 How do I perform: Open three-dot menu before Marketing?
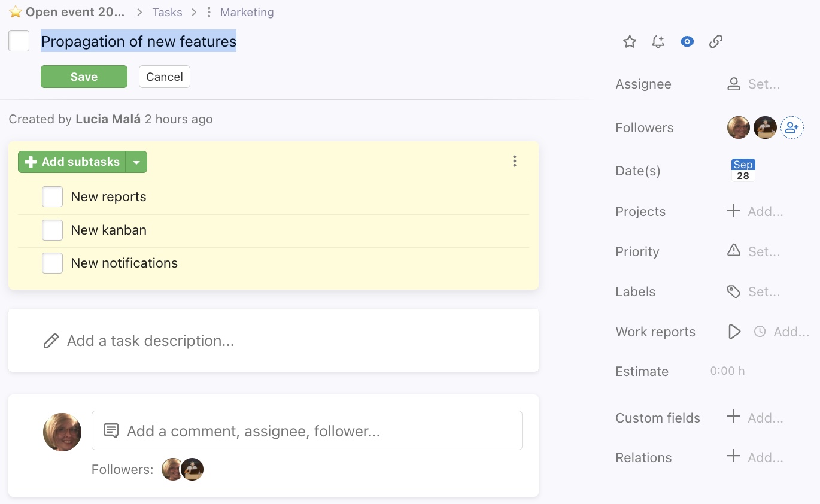[209, 12]
